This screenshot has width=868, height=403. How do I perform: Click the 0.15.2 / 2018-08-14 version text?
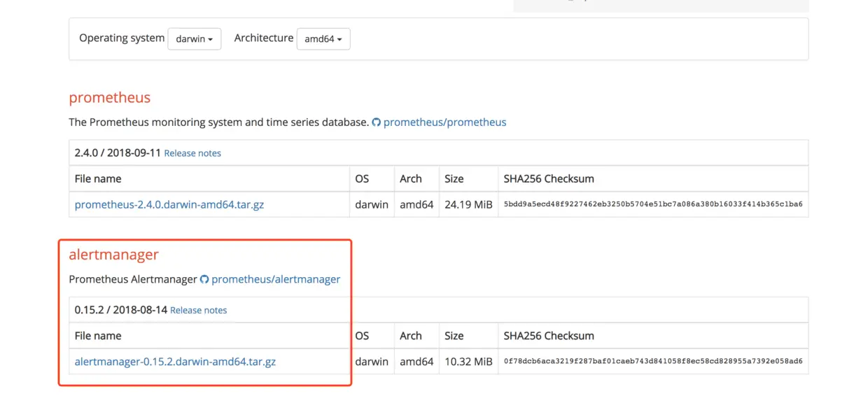tap(121, 309)
